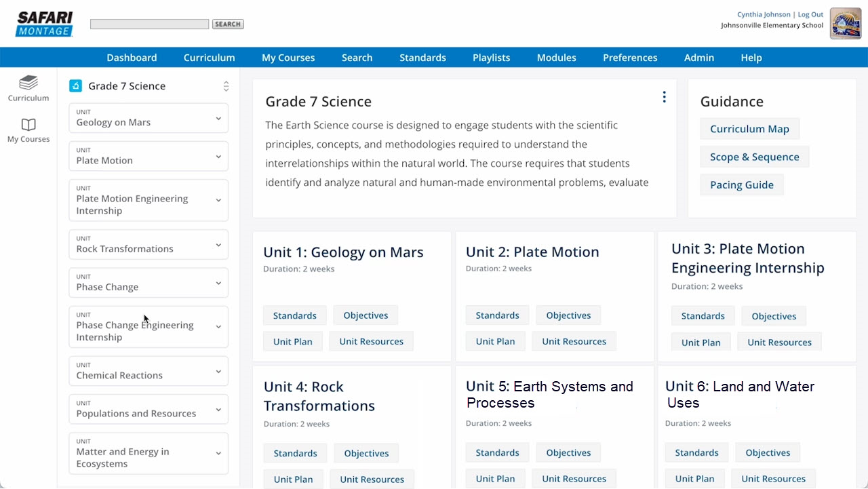Open the Grade 7 Science three-dot menu

tap(664, 97)
